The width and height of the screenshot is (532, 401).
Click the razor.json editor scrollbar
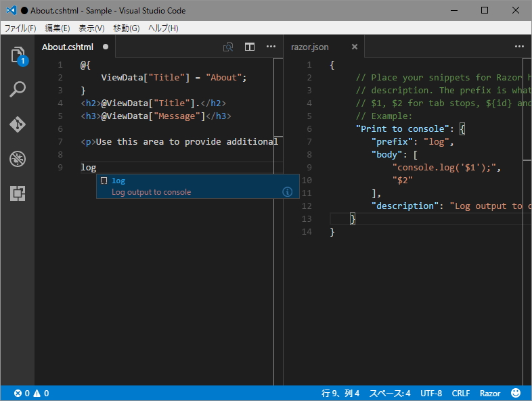tap(527, 222)
